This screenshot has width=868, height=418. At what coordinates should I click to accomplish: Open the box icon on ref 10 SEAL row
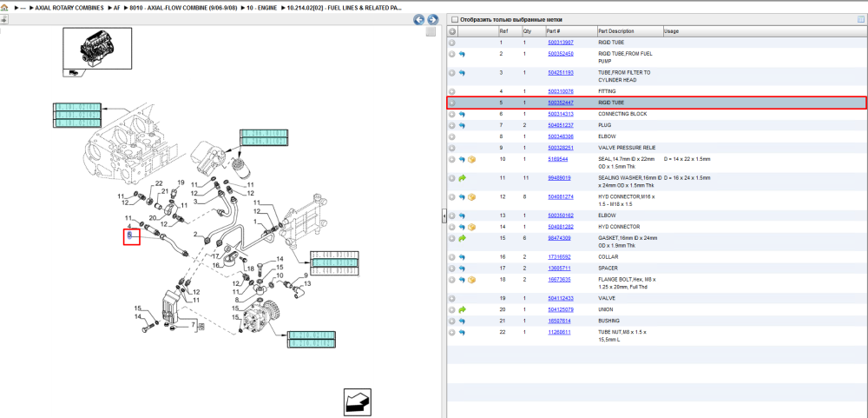(x=471, y=159)
